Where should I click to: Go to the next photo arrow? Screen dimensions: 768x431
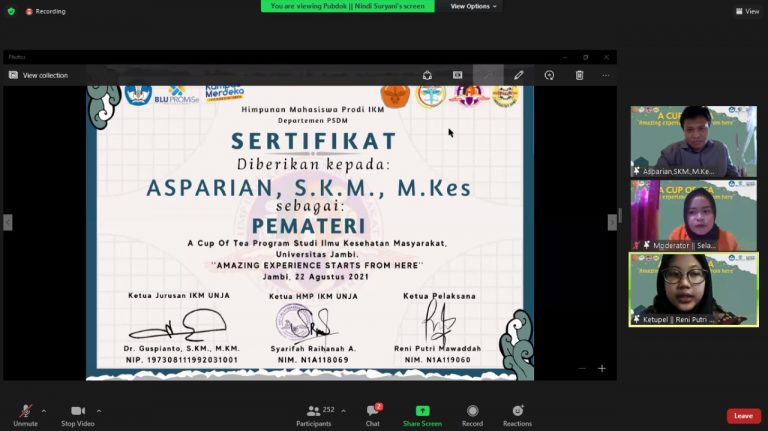[612, 222]
